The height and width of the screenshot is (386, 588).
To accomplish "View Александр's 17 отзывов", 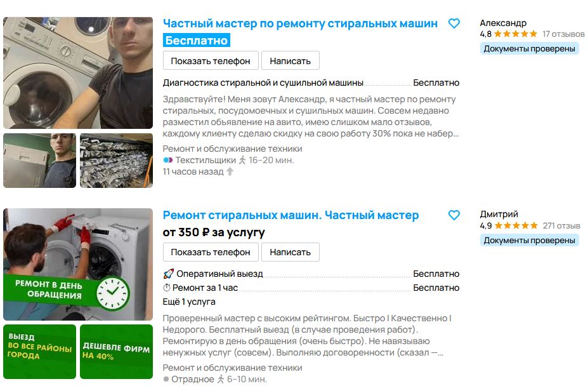I will (563, 34).
